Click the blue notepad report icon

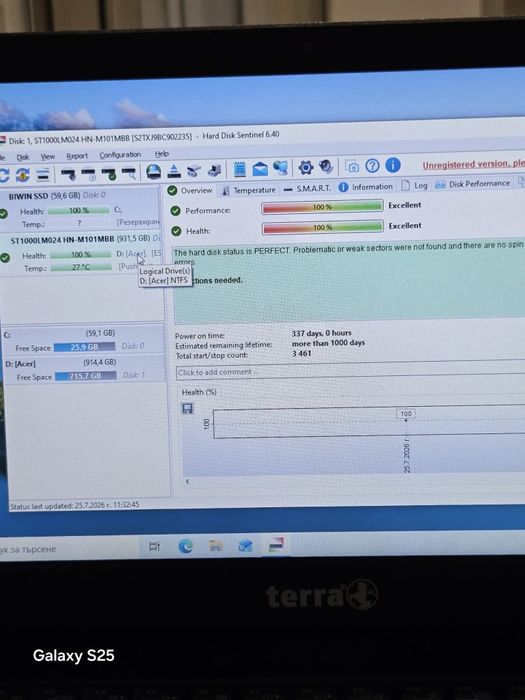click(240, 169)
